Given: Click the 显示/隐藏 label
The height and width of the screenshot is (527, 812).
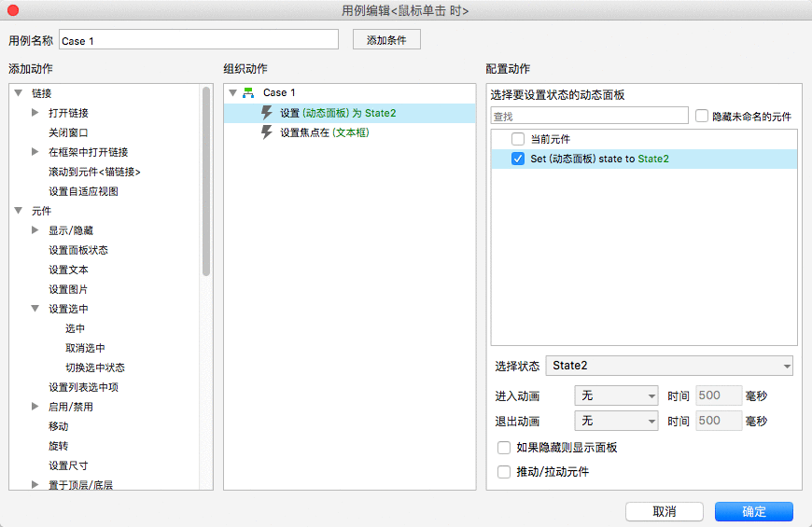Looking at the screenshot, I should coord(71,230).
